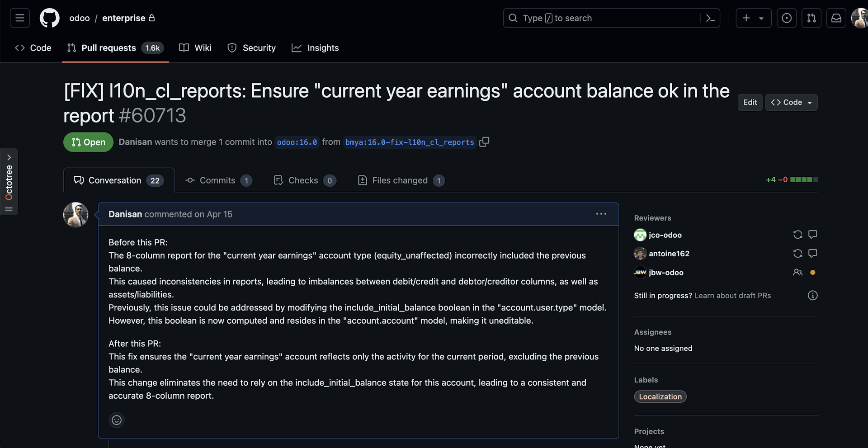Open the Localization label
Screen dimensions: 868x448
[x=660, y=396]
